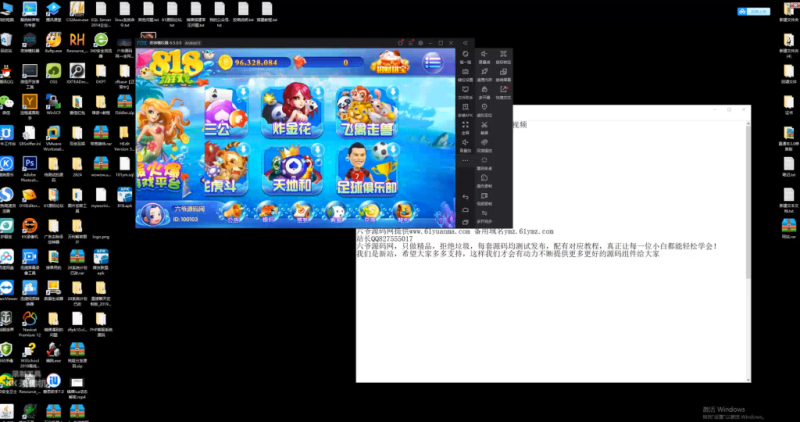The height and width of the screenshot is (422, 800).
Task: Open emulator file assistant (文件助手)
Action: point(465,92)
